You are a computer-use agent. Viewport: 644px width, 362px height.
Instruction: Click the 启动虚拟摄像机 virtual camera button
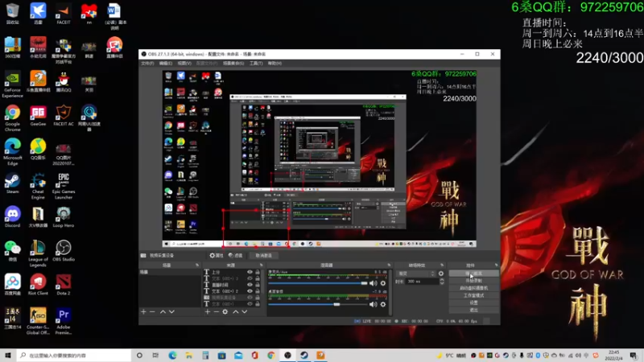tap(473, 288)
